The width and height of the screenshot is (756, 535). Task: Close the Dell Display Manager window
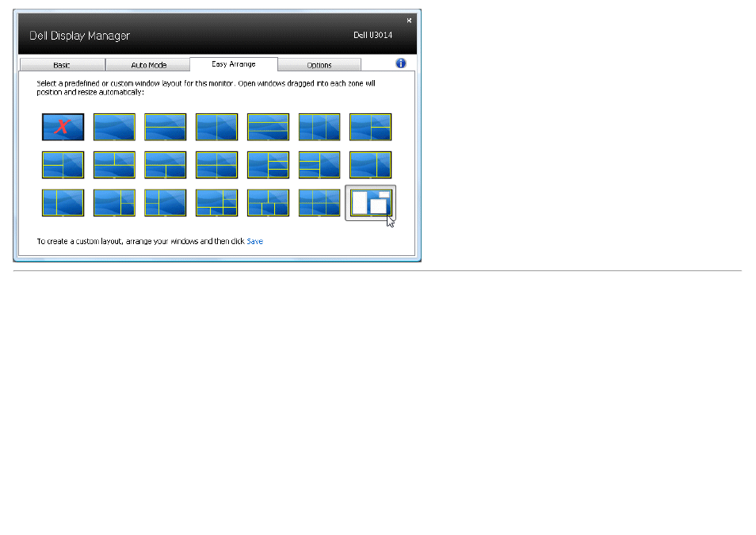409,21
